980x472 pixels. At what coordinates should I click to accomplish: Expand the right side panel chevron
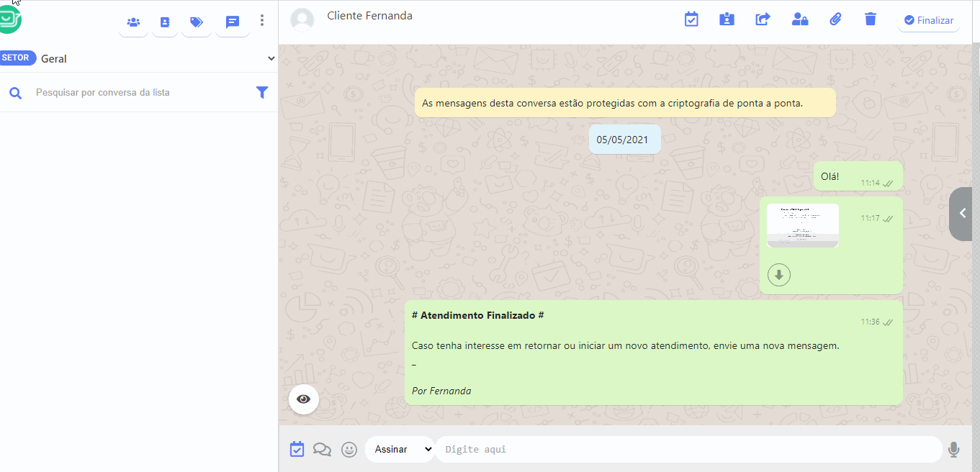[961, 214]
